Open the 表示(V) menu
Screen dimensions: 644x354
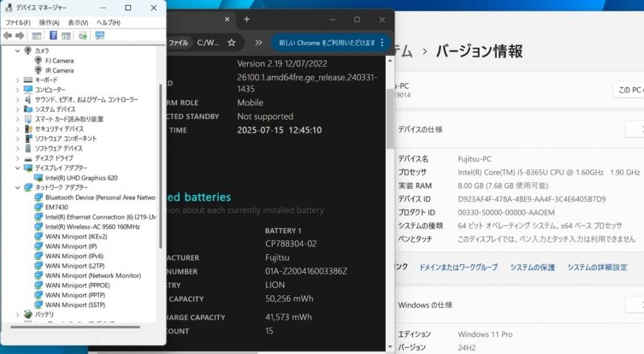tap(78, 23)
